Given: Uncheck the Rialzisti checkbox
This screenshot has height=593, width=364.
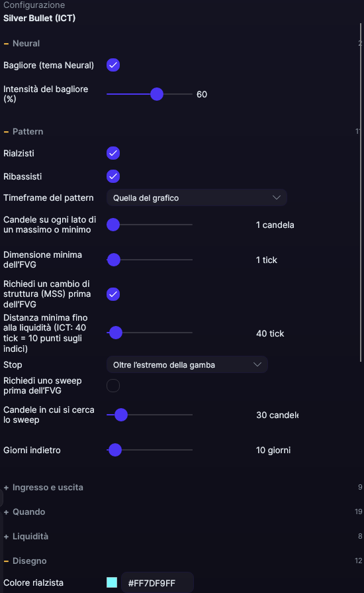Looking at the screenshot, I should [x=113, y=153].
